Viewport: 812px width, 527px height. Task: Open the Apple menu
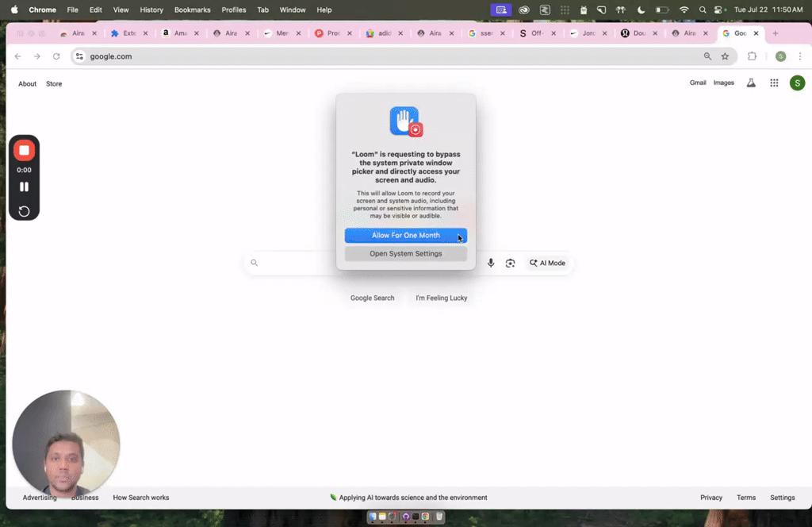pos(14,10)
